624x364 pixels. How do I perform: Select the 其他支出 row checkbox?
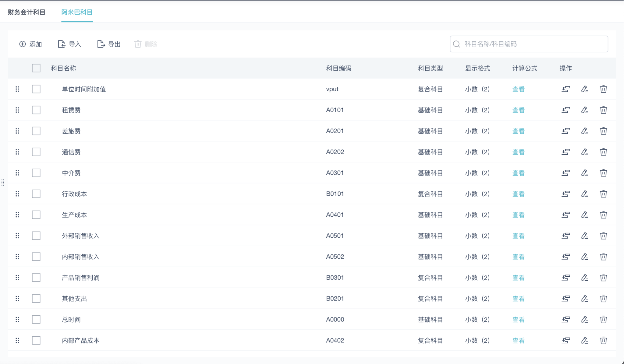click(36, 299)
